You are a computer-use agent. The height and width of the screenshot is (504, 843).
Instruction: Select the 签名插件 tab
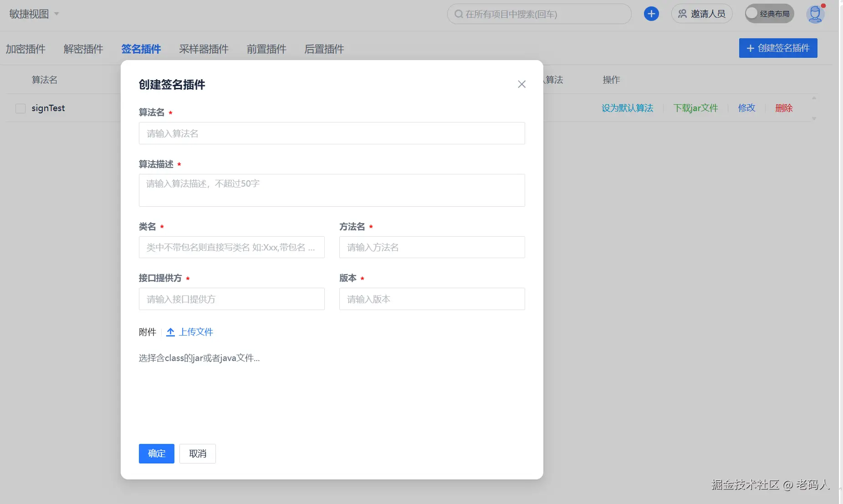(x=141, y=49)
